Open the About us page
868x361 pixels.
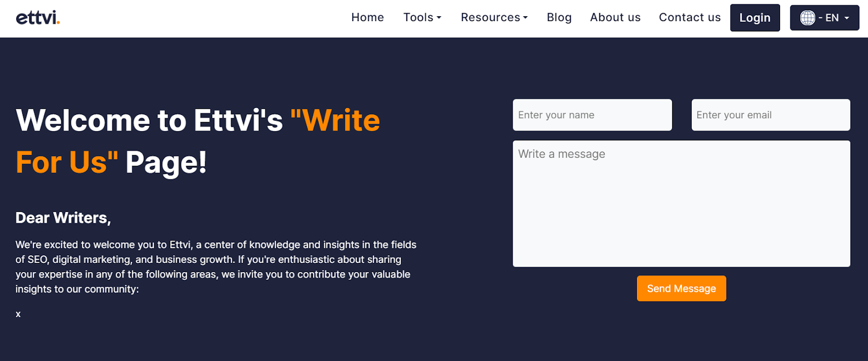pos(615,17)
